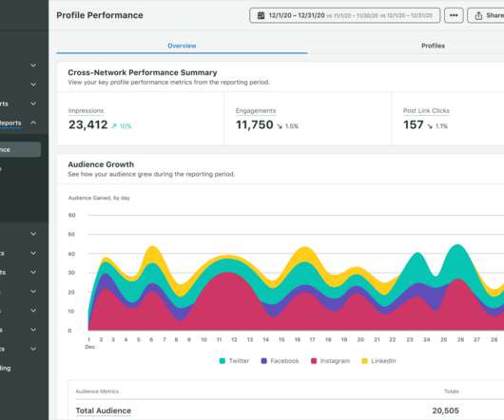Click the Totals column header
504x420 pixels.
452,391
